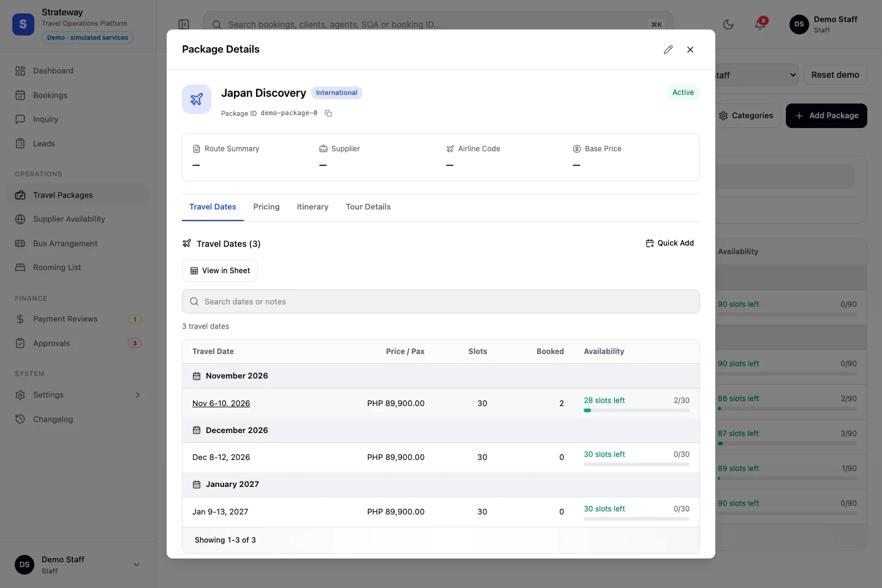Open Payment Reviews in Finance
The height and width of the screenshot is (588, 882).
coord(78,319)
